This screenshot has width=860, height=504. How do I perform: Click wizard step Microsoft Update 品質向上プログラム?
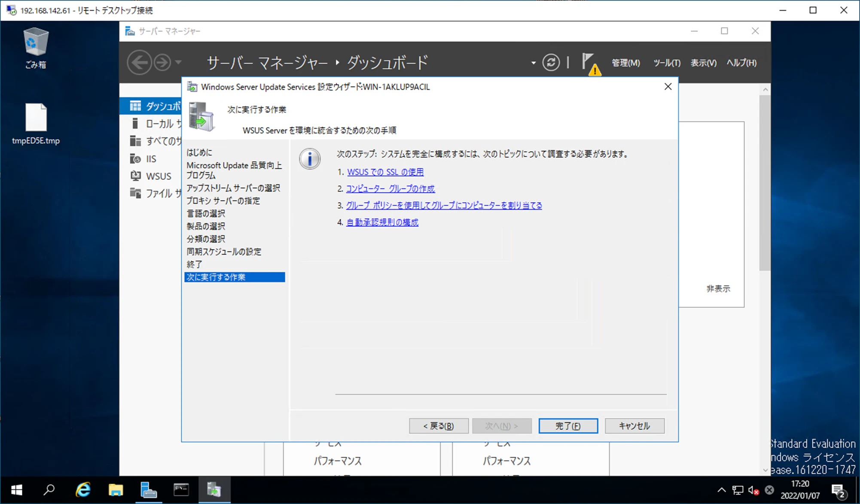(x=234, y=170)
